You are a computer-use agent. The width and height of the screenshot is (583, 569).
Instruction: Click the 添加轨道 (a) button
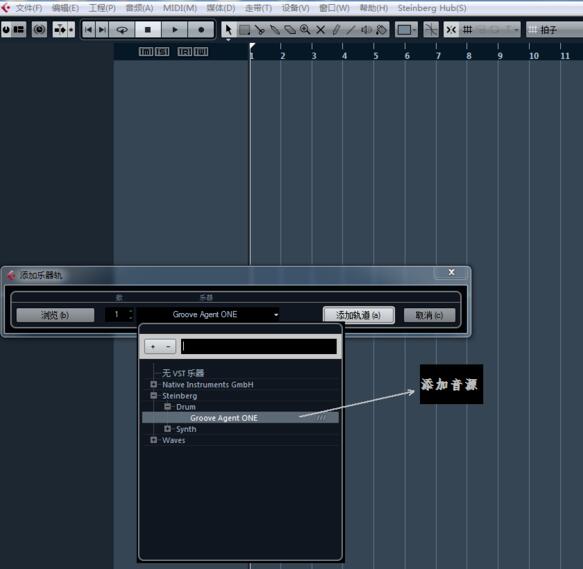(x=358, y=315)
